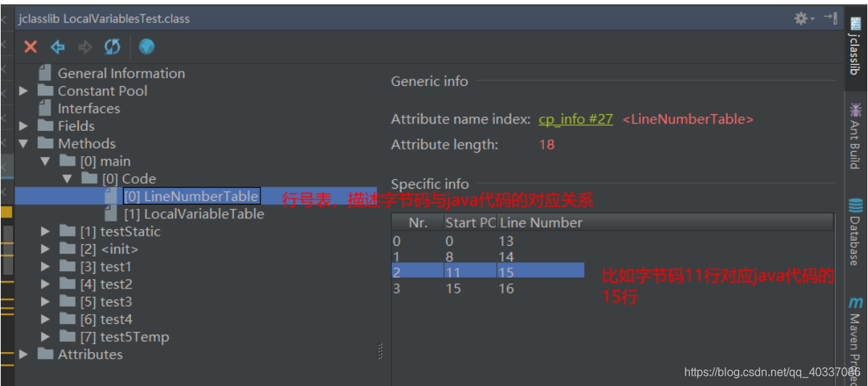Click the red X close icon in jclasslib toolbar

30,47
